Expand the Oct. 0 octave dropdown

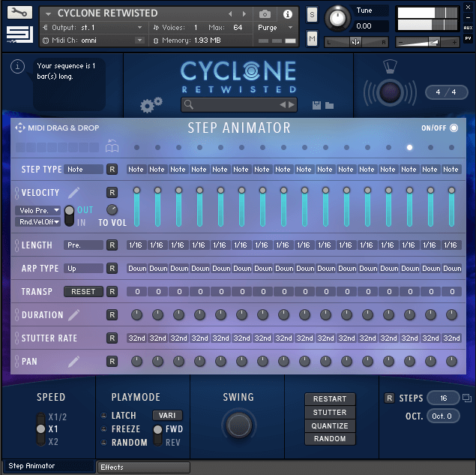(442, 416)
